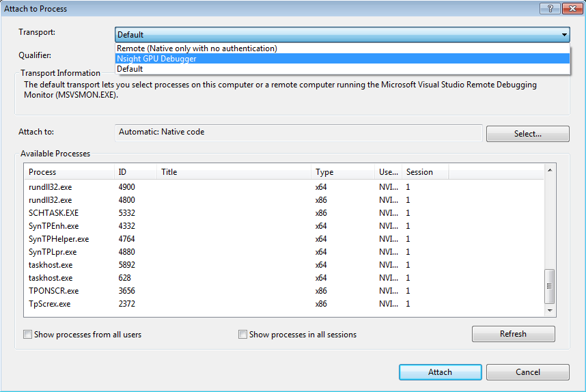Click the process list scroll up arrow

click(550, 171)
